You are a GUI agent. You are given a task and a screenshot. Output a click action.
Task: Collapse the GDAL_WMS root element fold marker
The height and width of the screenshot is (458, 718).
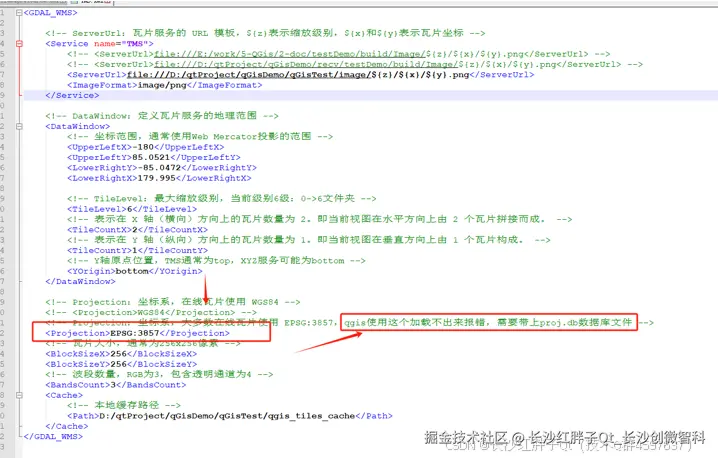[19, 13]
